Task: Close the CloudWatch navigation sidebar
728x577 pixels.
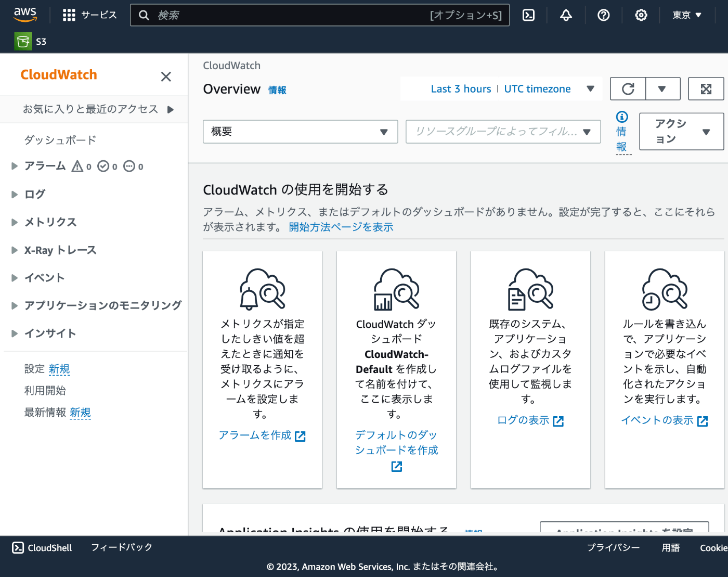Action: pos(166,76)
